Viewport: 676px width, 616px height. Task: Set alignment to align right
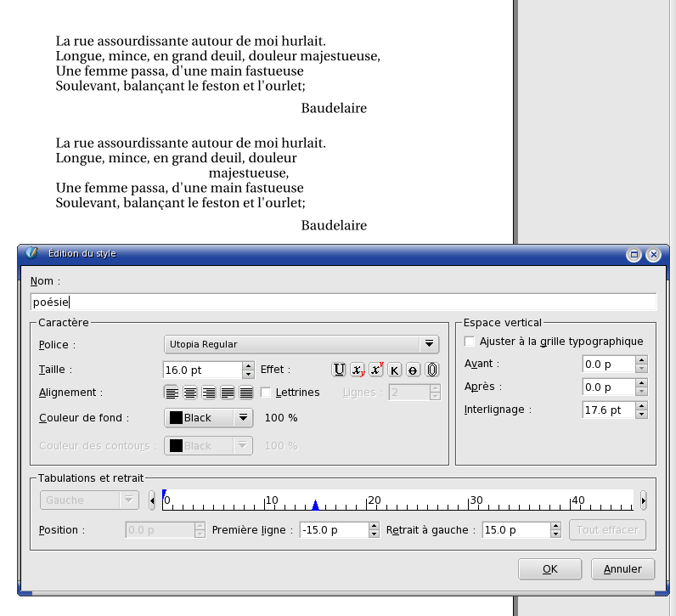click(x=209, y=393)
